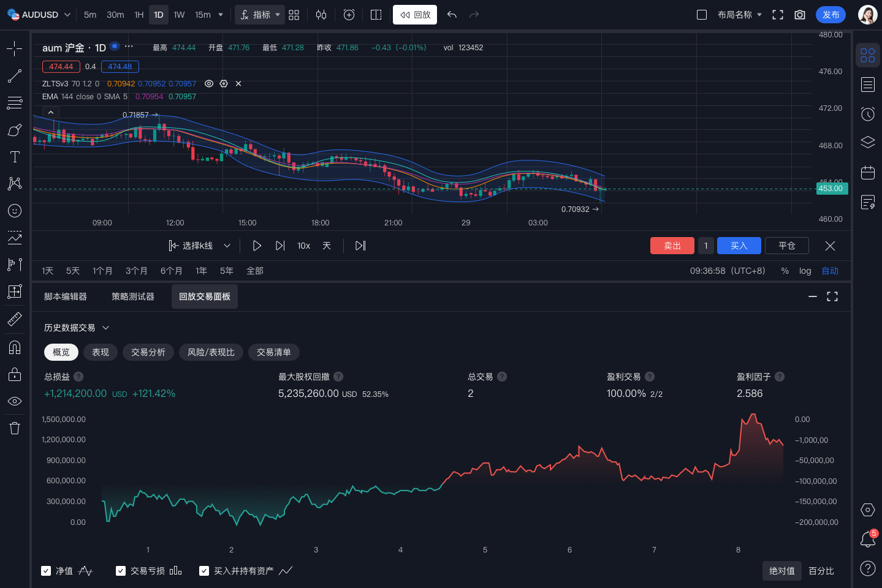Click the 卖出 sell button
Image resolution: width=882 pixels, height=588 pixels.
point(672,246)
